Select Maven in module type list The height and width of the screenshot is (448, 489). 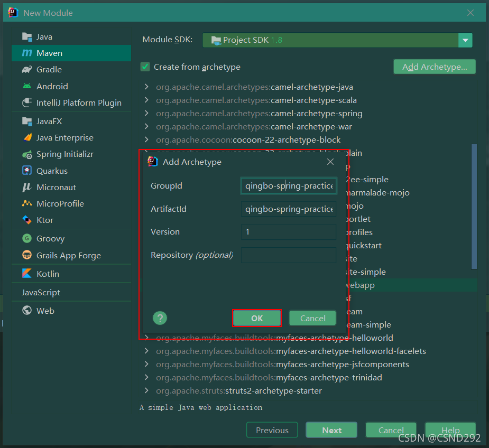(71, 53)
